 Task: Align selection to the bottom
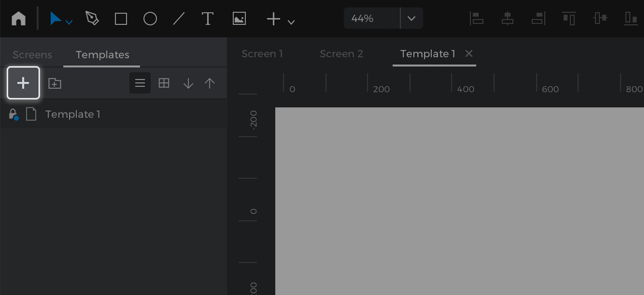(631, 18)
